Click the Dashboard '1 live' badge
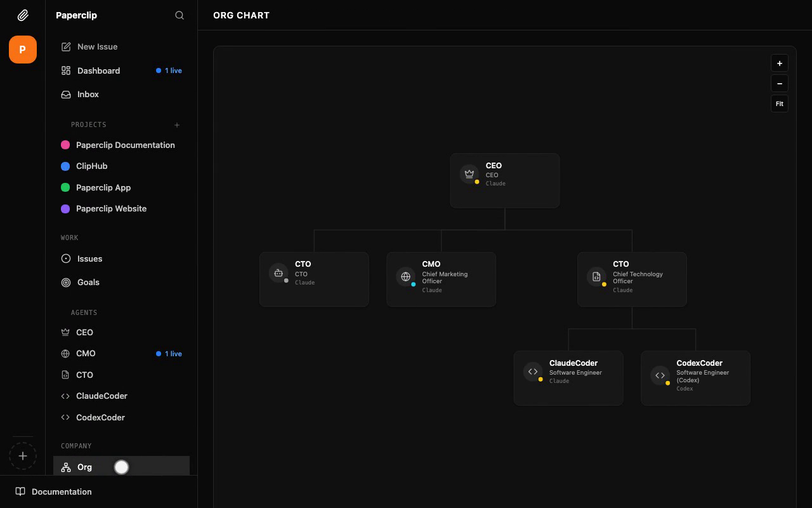Image resolution: width=812 pixels, height=508 pixels. click(169, 70)
